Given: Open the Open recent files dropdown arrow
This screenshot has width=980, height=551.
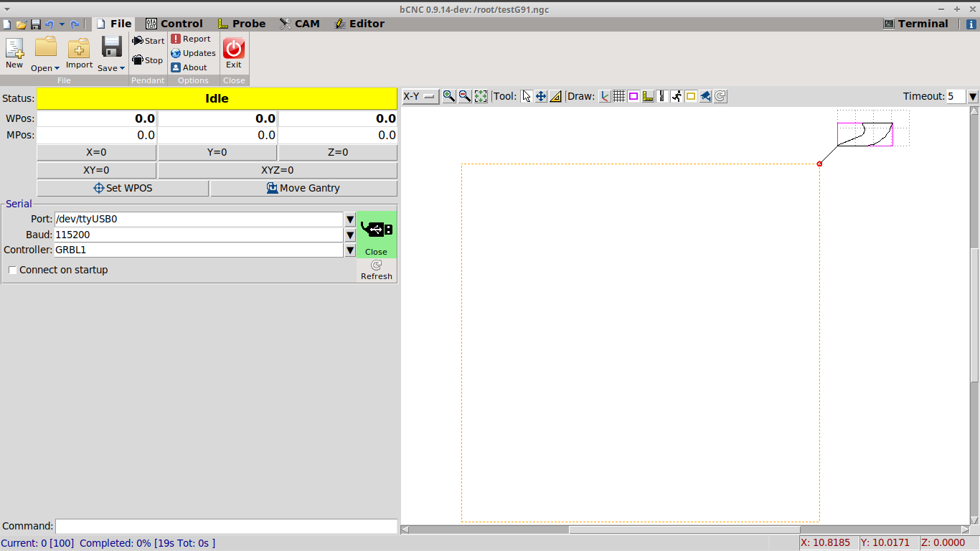Looking at the screenshot, I should 57,68.
